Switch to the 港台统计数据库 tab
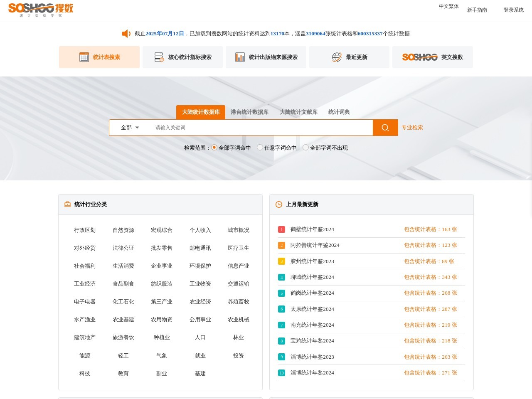 [x=249, y=112]
